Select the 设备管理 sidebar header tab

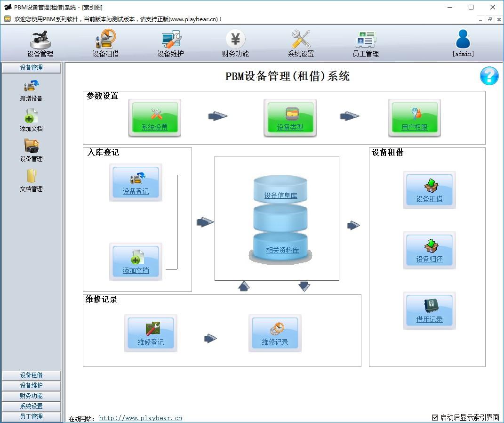tap(31, 67)
